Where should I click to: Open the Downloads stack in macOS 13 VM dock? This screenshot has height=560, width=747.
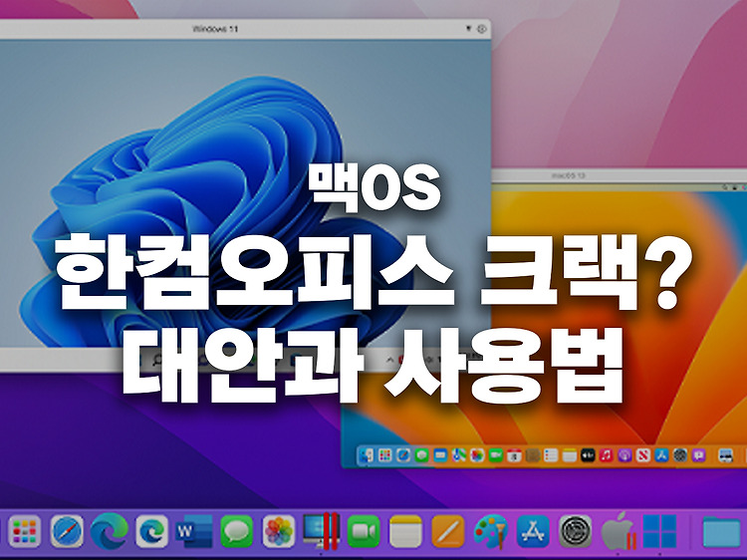pos(725,455)
